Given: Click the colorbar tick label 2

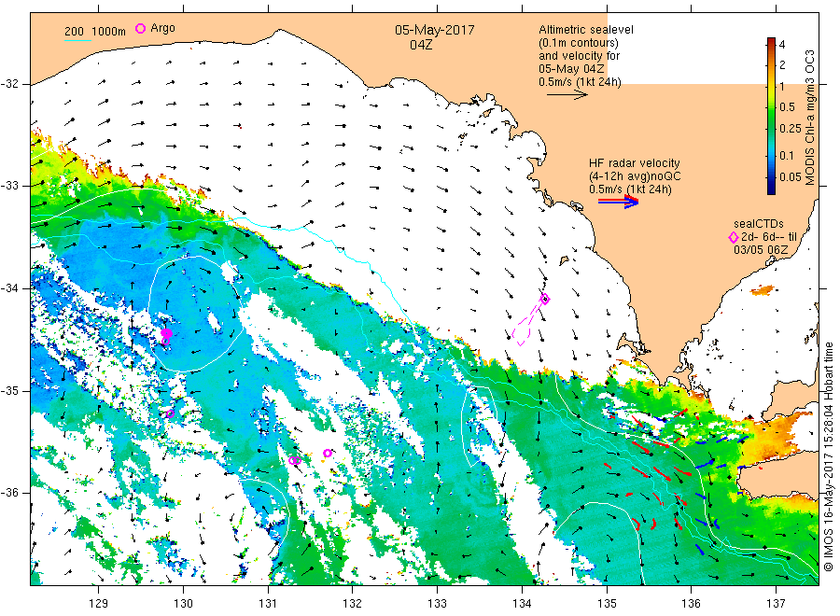Looking at the screenshot, I should [783, 65].
